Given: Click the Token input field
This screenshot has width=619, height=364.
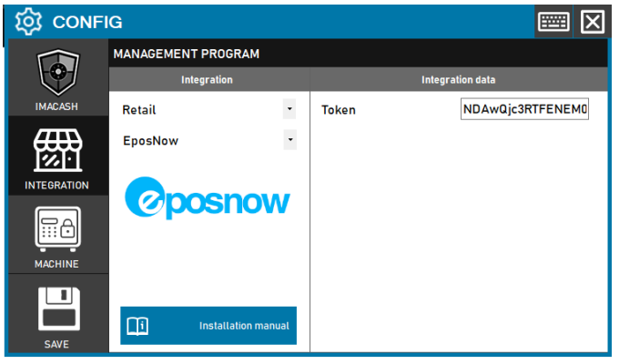Looking at the screenshot, I should tap(525, 110).
